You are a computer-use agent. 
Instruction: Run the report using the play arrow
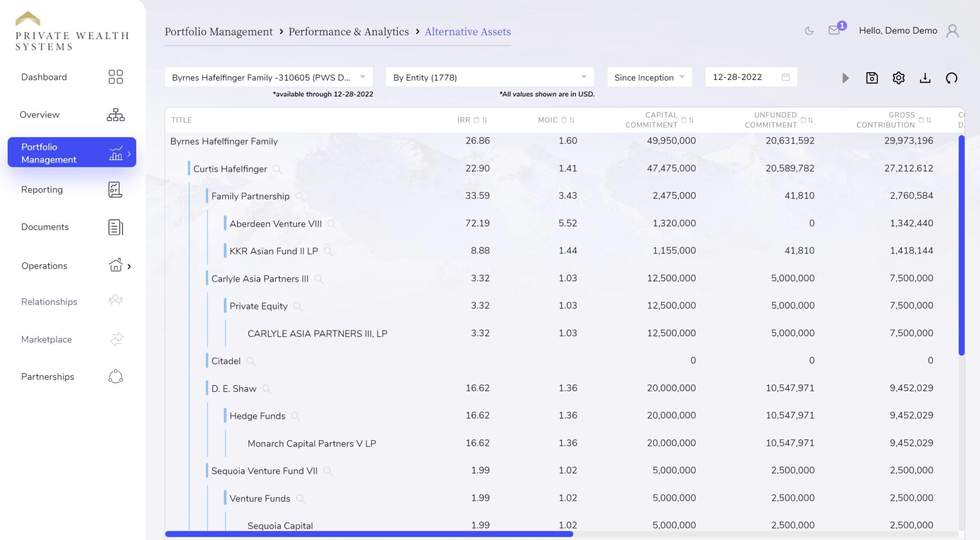click(846, 78)
